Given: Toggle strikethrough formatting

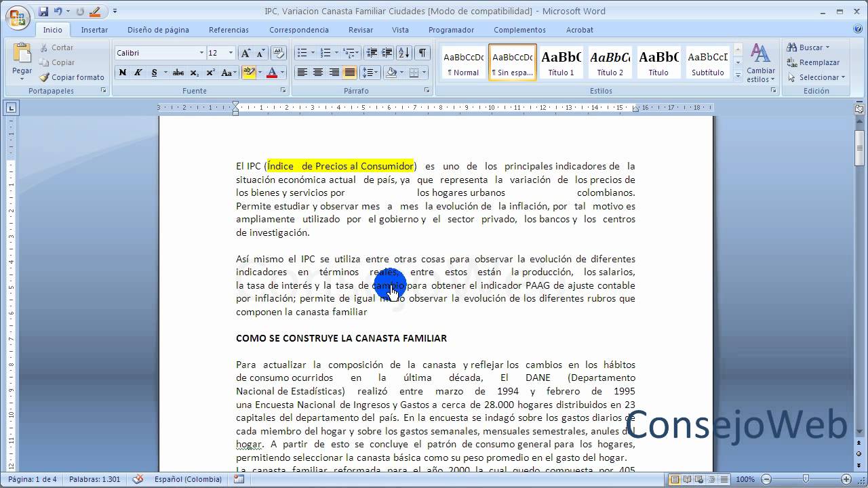Looking at the screenshot, I should point(178,73).
